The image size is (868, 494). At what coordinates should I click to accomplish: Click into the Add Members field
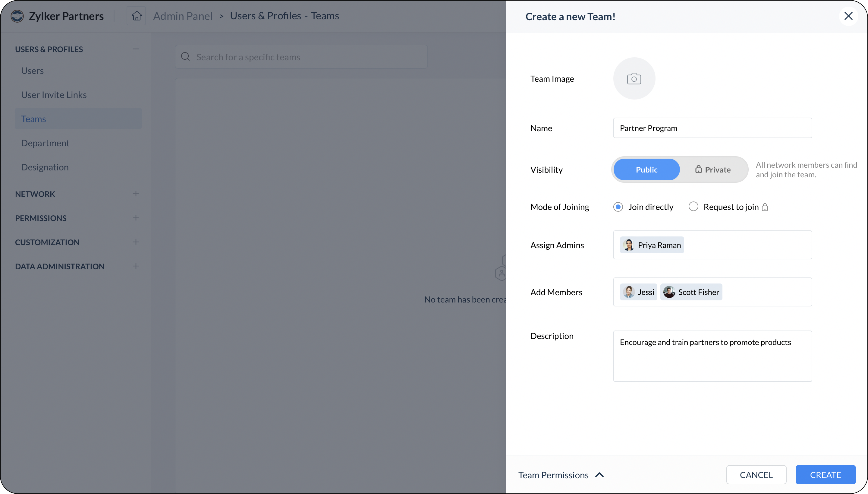click(712, 292)
